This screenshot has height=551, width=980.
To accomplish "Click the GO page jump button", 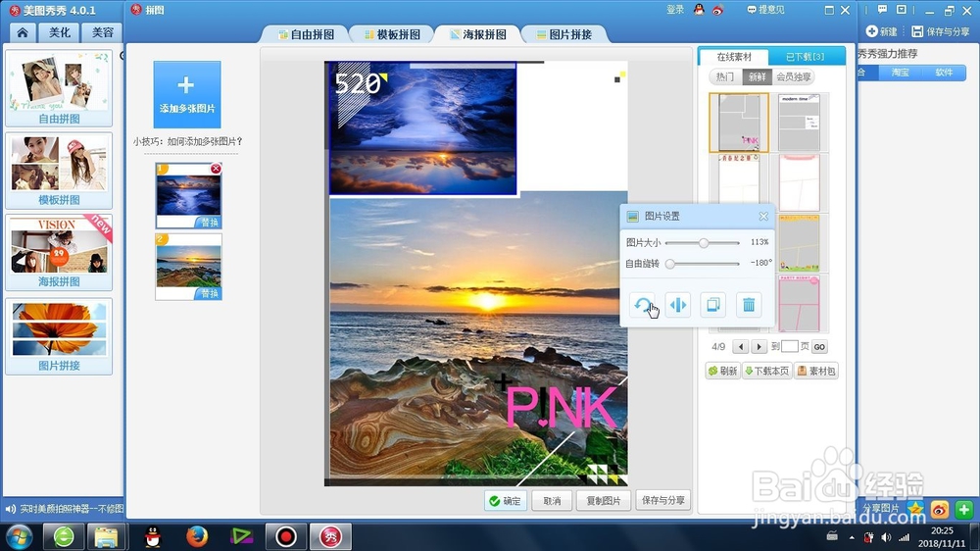I will (819, 346).
